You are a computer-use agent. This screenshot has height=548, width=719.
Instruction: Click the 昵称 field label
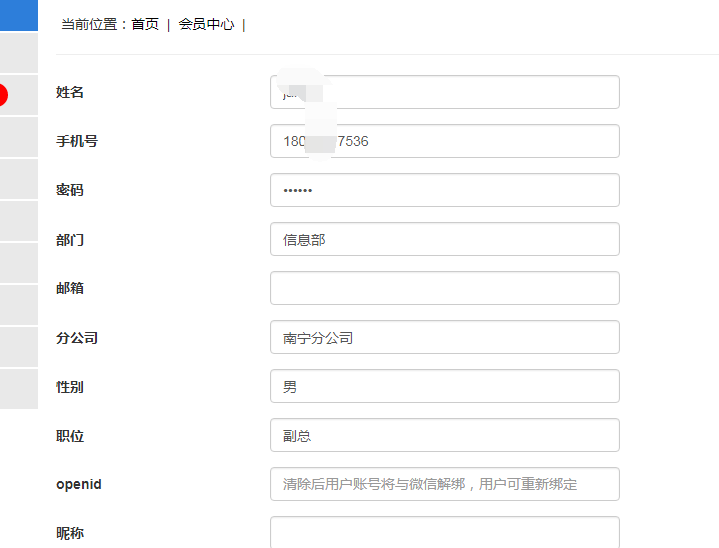tap(70, 533)
